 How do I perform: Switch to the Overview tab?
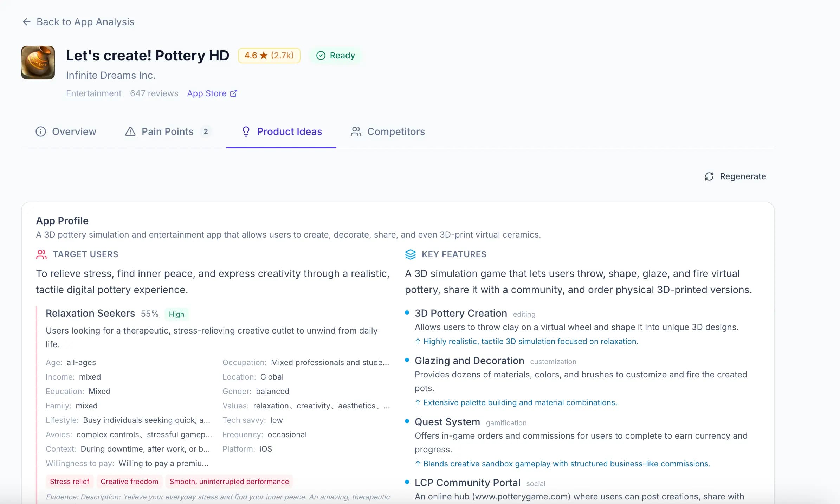tap(66, 131)
